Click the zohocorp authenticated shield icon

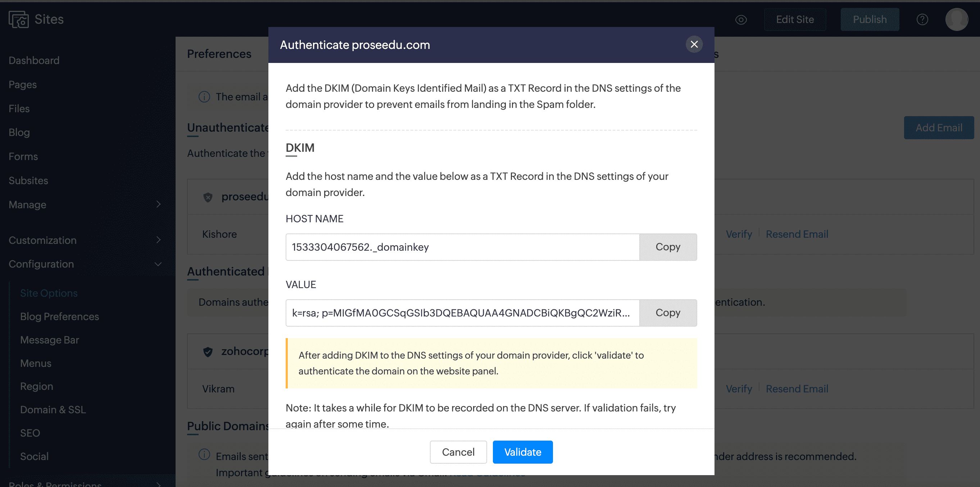(208, 351)
